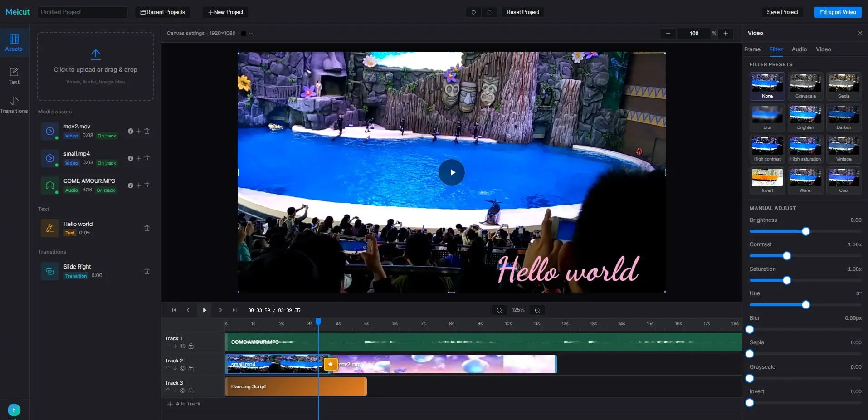Open the Assets sidebar panel
Image resolution: width=868 pixels, height=420 pixels.
coord(14,43)
